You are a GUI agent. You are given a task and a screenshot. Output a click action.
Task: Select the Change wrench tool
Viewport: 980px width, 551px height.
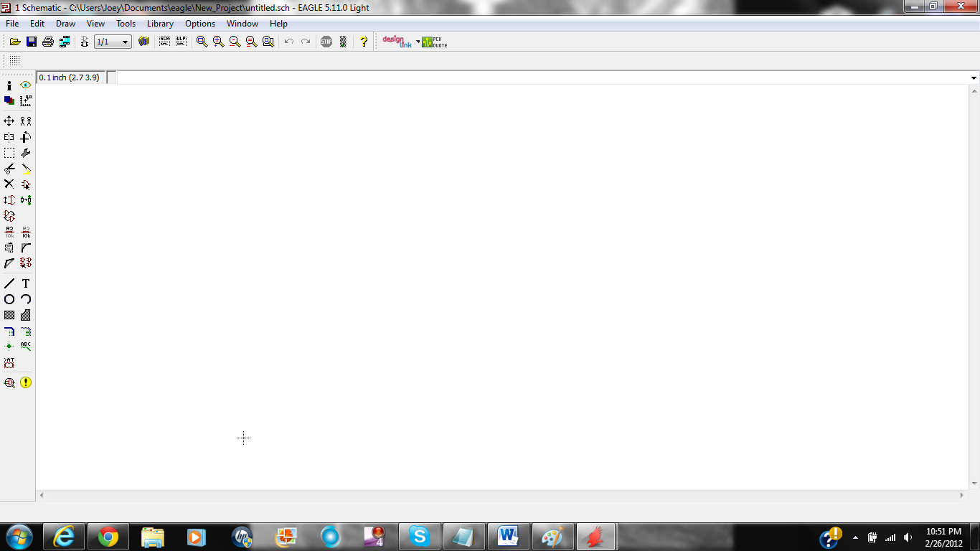26,153
